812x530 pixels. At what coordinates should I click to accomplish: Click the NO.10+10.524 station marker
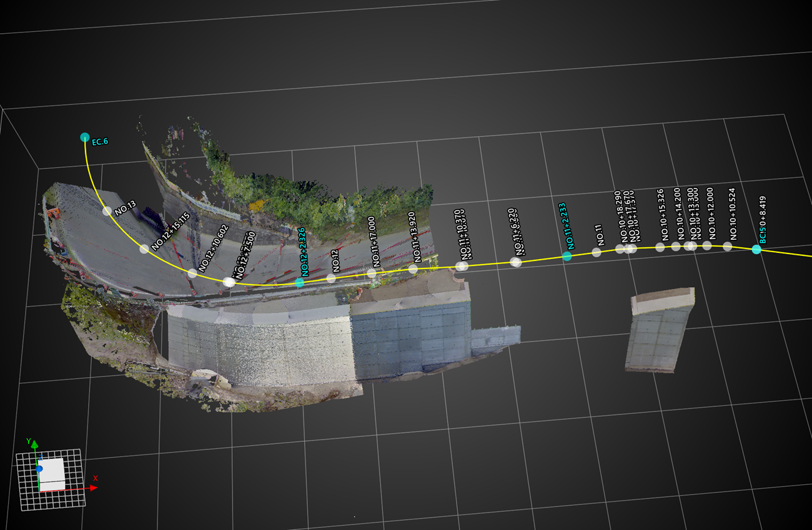tap(728, 247)
